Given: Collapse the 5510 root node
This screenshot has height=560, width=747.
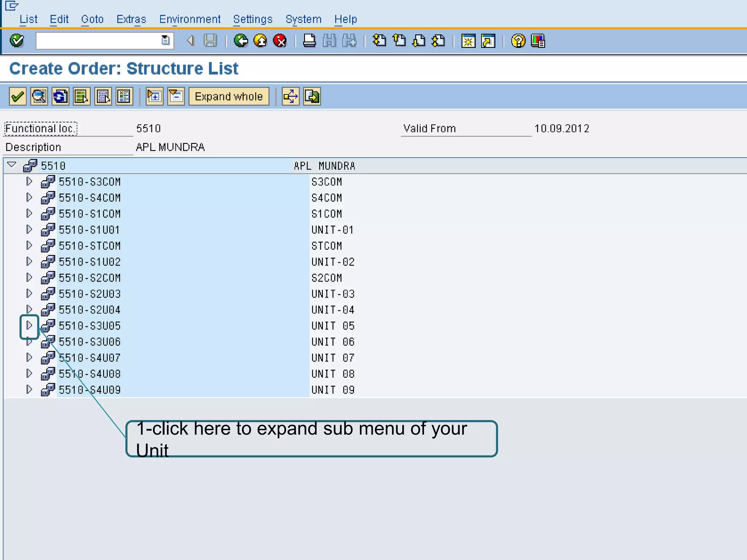Looking at the screenshot, I should 12,165.
